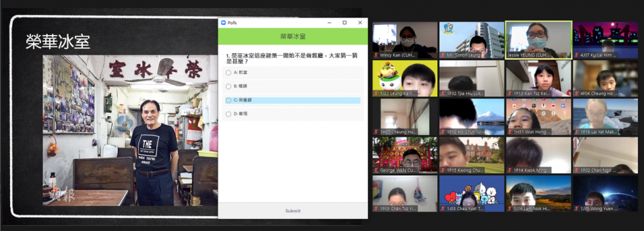This screenshot has width=644, height=231.
Task: Select poll option B radio button
Action: pyautogui.click(x=228, y=87)
